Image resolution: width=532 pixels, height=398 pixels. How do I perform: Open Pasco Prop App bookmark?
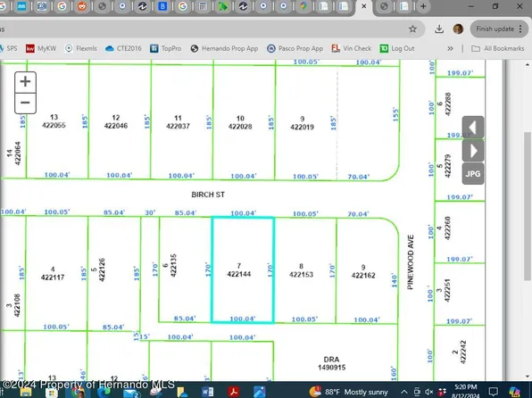click(x=295, y=48)
